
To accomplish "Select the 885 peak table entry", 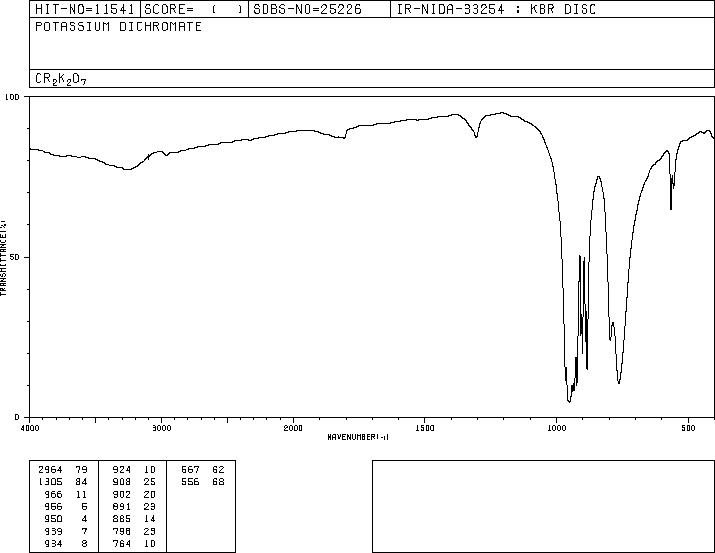I will [x=122, y=519].
